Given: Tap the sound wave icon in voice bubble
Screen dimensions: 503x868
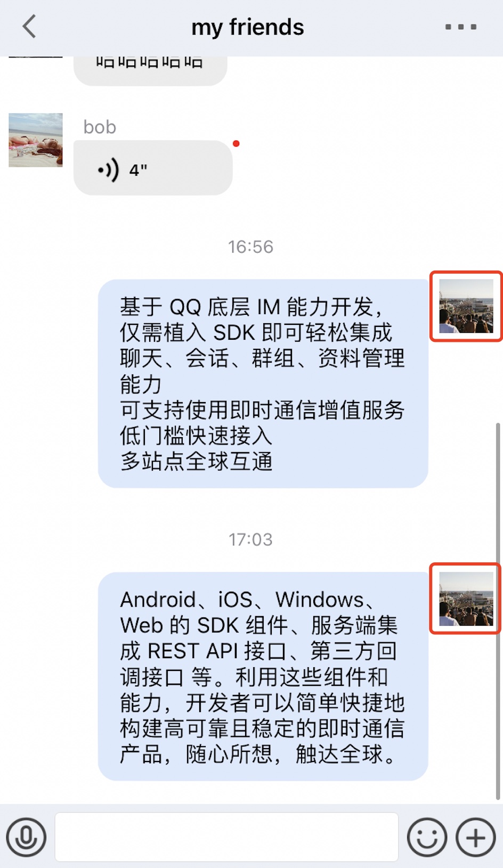Looking at the screenshot, I should pos(108,170).
